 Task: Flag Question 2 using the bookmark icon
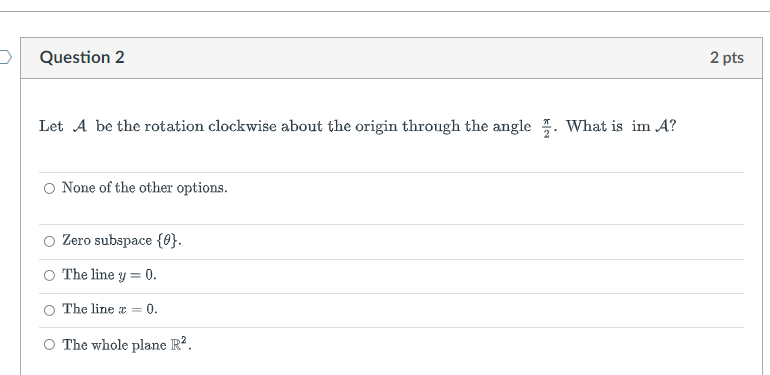click(x=5, y=57)
